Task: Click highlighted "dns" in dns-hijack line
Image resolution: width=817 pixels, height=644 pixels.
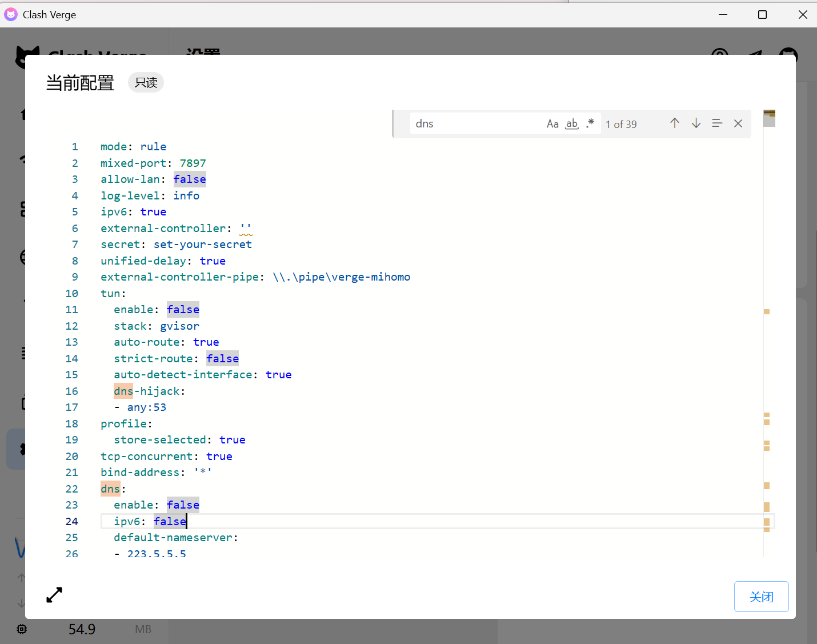Action: 123,391
